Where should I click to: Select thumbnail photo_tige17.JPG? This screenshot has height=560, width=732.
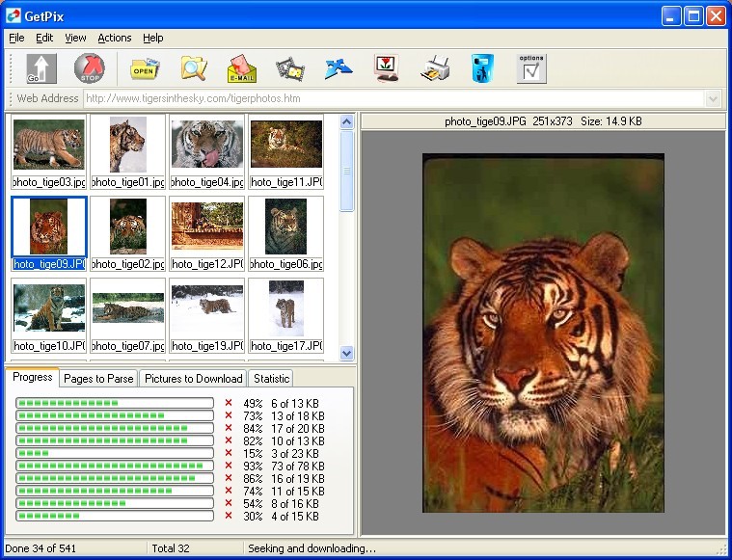(286, 315)
